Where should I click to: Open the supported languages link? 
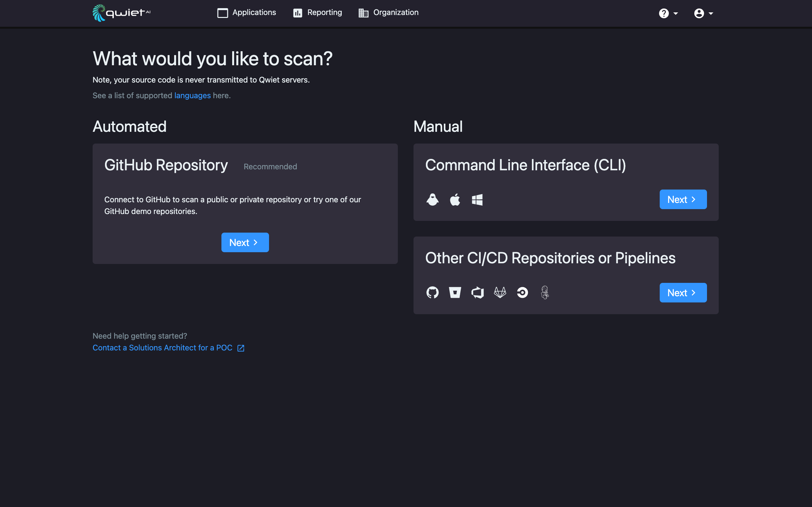pyautogui.click(x=192, y=96)
